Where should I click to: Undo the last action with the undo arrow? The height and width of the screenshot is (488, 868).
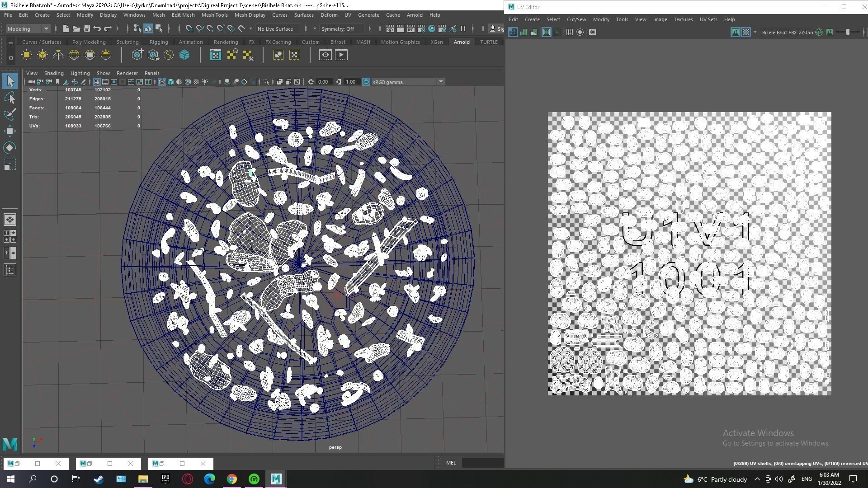tap(97, 28)
